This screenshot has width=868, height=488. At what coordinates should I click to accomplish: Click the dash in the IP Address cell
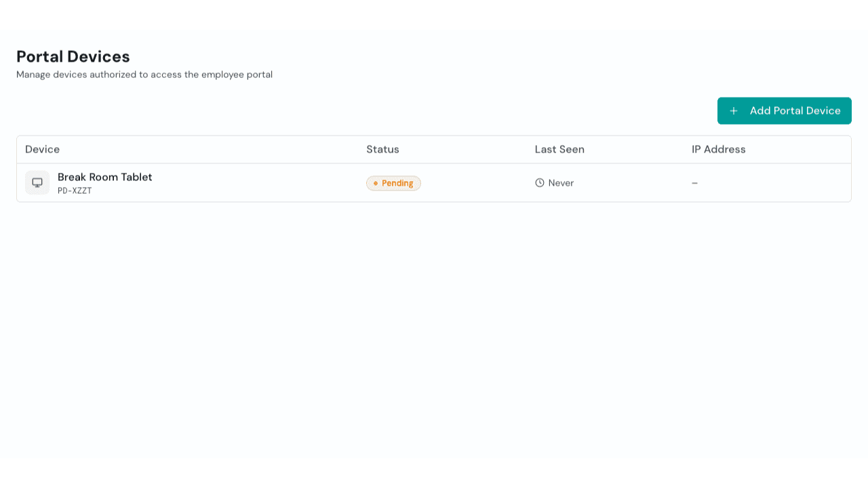point(694,182)
